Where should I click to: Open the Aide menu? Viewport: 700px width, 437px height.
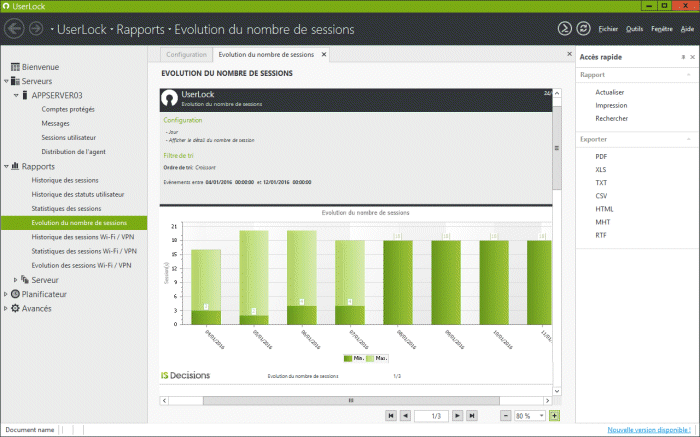[687, 29]
